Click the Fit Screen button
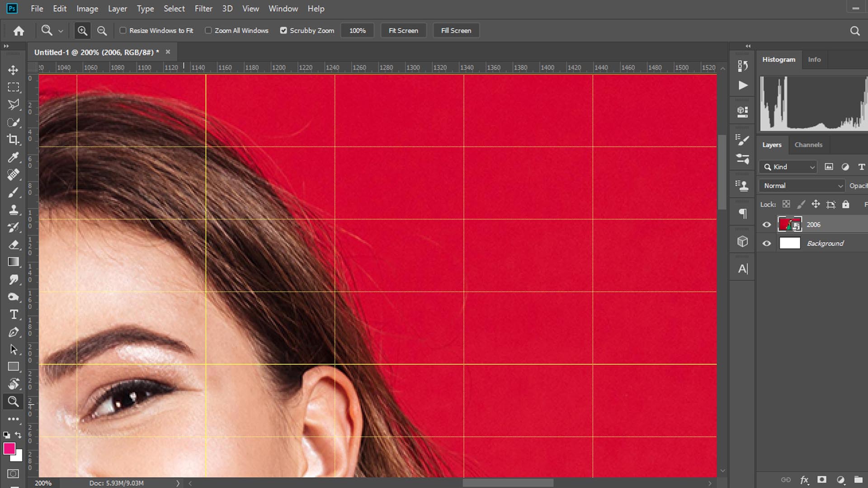 tap(403, 30)
